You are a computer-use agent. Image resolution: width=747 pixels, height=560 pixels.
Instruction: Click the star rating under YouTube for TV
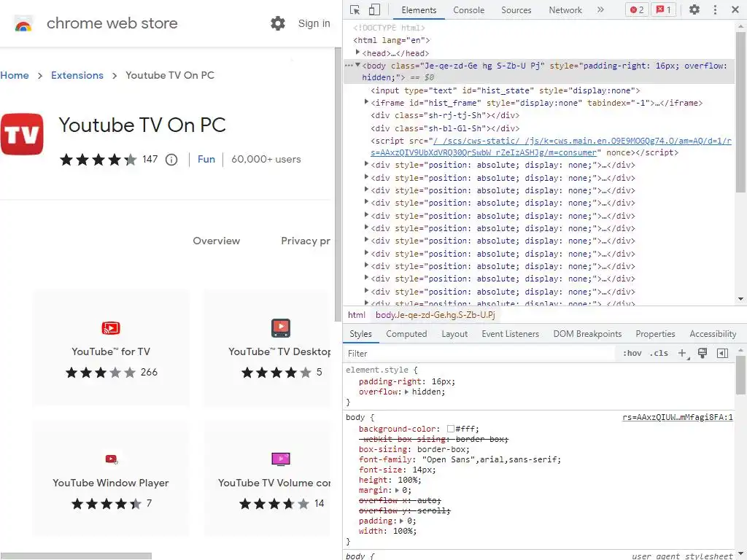coord(101,373)
